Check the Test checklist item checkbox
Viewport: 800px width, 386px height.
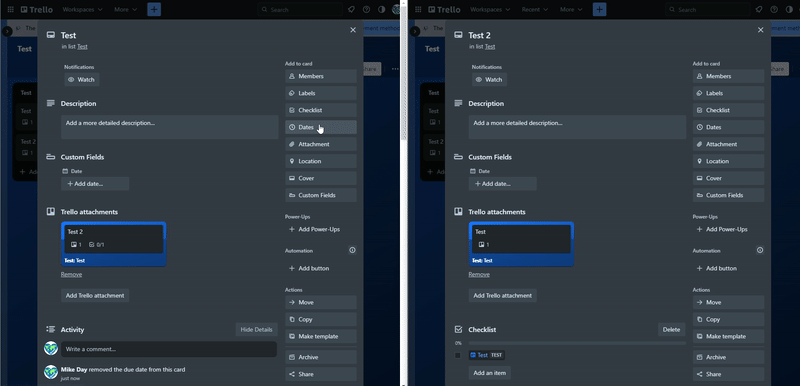458,355
